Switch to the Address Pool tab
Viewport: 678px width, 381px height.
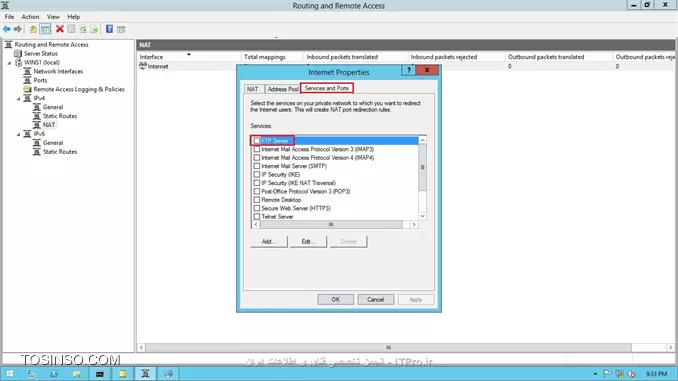(x=282, y=89)
